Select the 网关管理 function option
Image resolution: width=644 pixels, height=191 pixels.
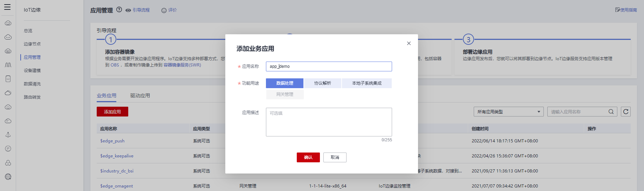[285, 94]
